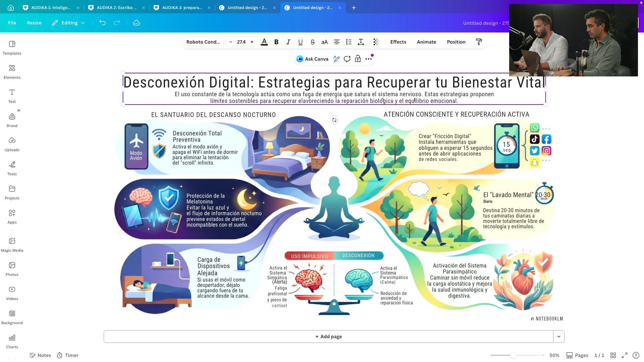
Task: Open the Uploads panel
Action: (12, 144)
